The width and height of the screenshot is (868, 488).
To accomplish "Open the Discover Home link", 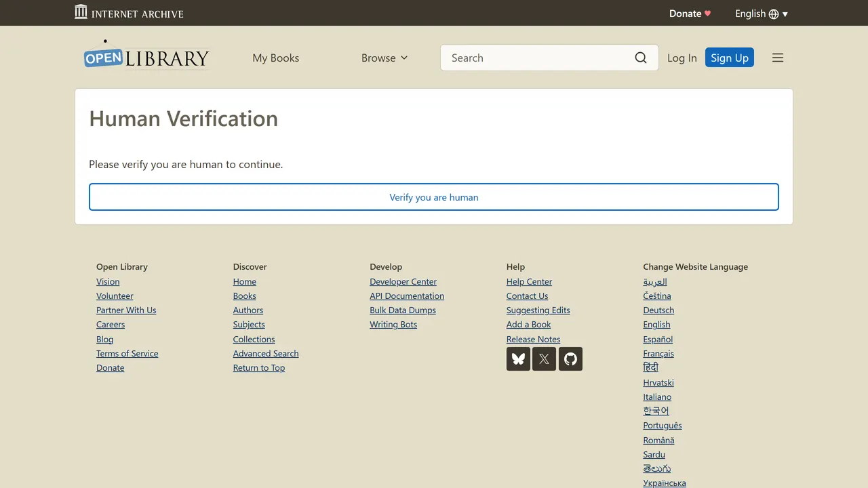I will [x=245, y=282].
